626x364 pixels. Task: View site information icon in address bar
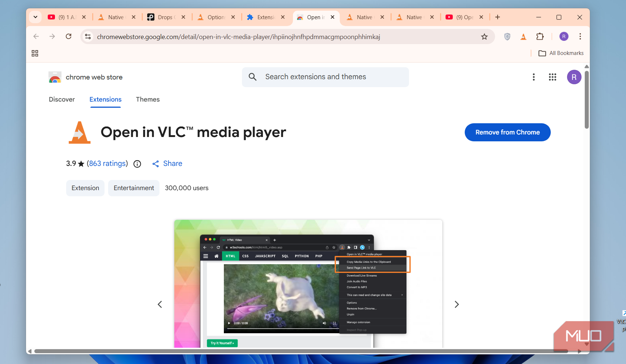click(x=88, y=37)
